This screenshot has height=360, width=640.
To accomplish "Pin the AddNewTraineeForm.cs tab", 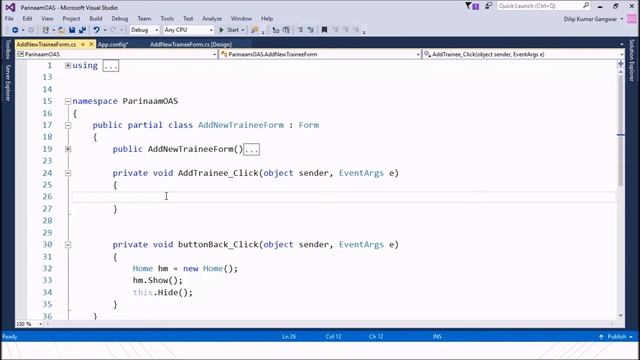I will [83, 44].
